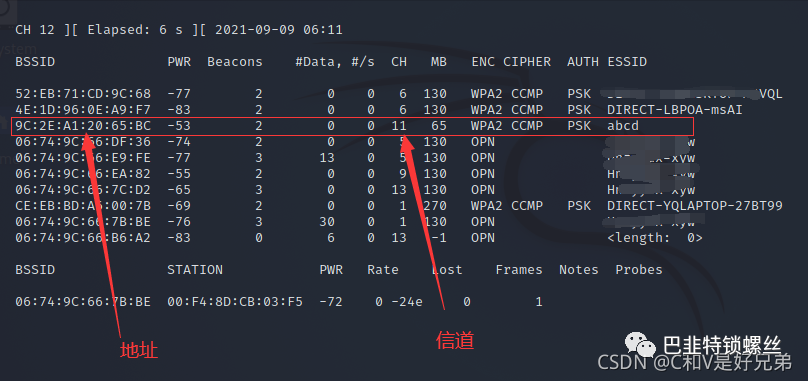Click the ENC column header
Screen dimensions: 808x381
[483, 62]
